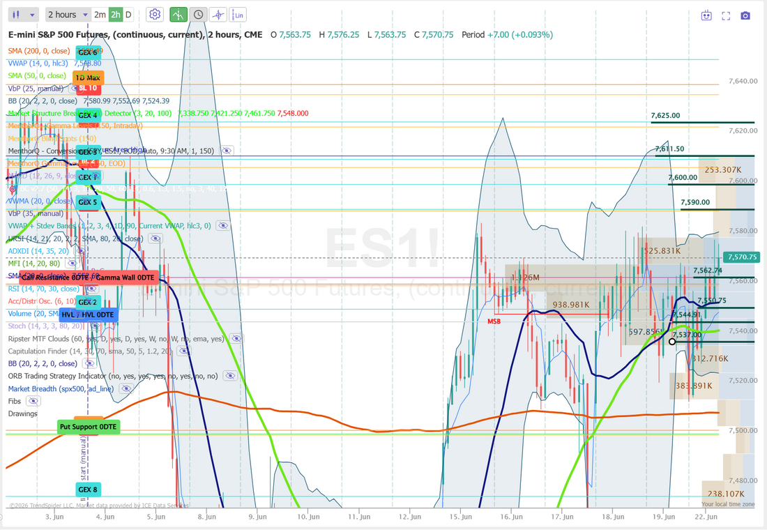Viewport: 767px width, 532px height.
Task: Toggle eye icon for Market Breadth indicator
Action: (126, 389)
